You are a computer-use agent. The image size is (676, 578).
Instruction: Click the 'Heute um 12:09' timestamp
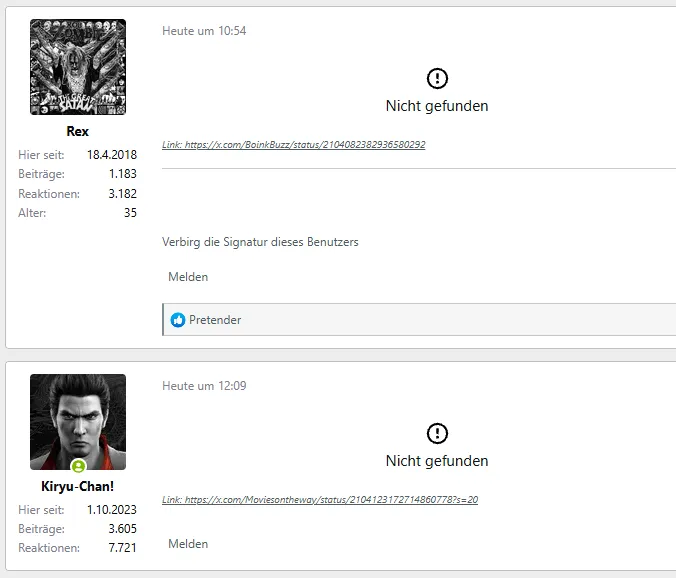(204, 386)
